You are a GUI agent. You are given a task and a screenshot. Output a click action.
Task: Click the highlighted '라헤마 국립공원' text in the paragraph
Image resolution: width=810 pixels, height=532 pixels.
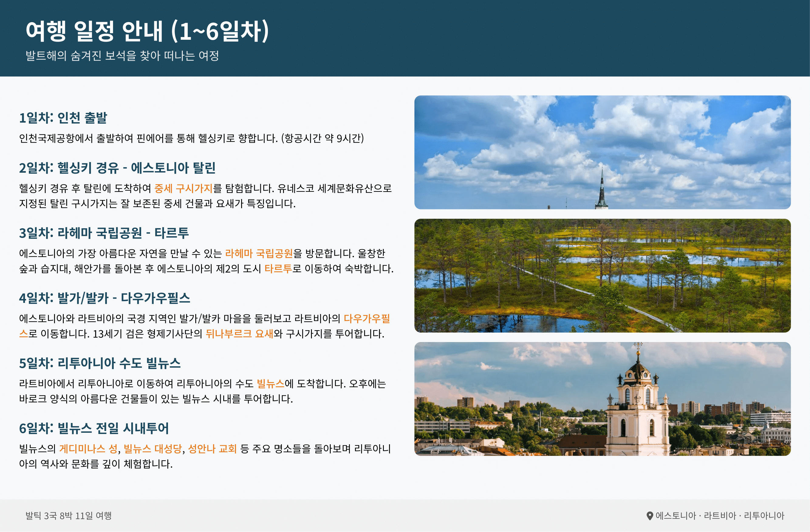click(x=259, y=253)
